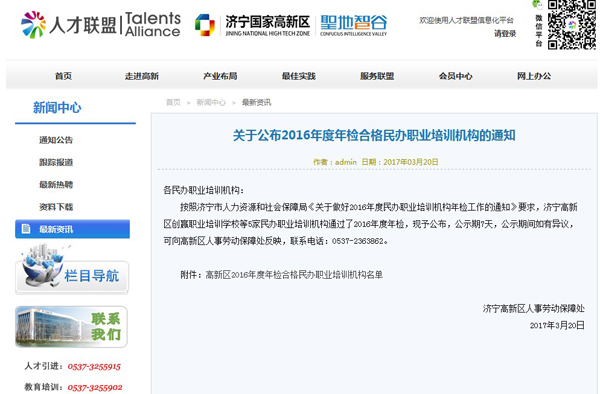Click the 微信平台 vertical label

click(539, 31)
